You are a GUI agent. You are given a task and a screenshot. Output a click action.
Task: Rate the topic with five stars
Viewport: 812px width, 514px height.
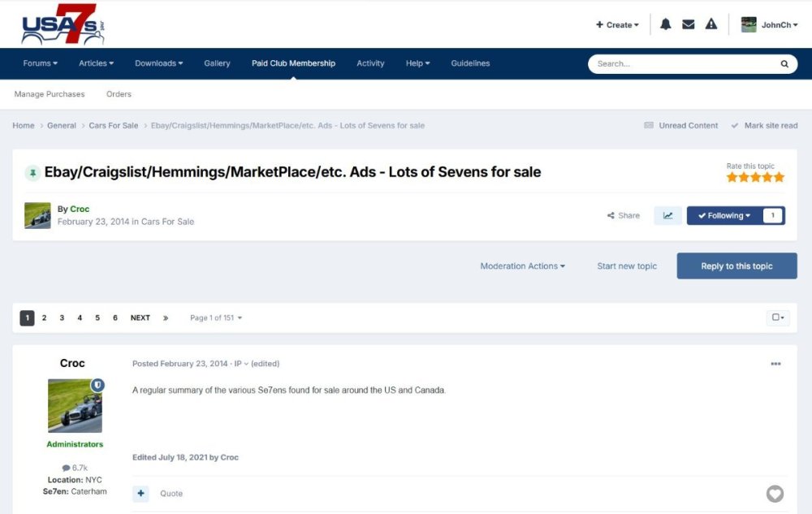(x=779, y=177)
